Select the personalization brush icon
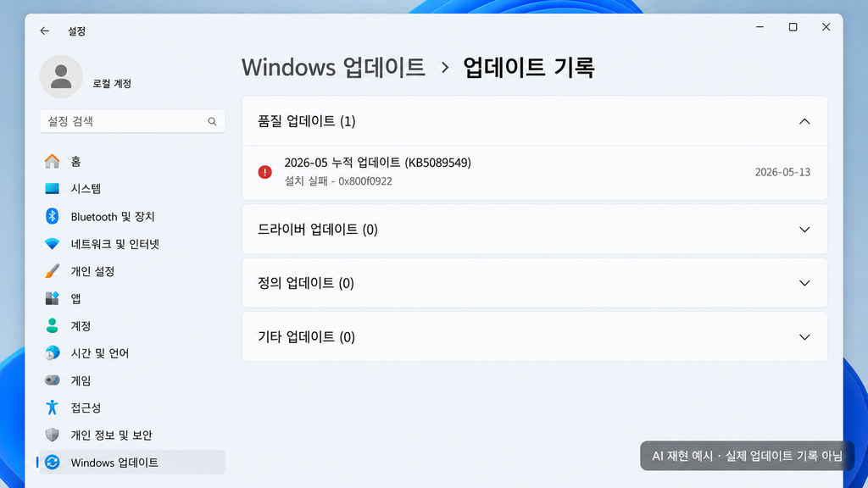868x488 pixels. click(x=52, y=271)
